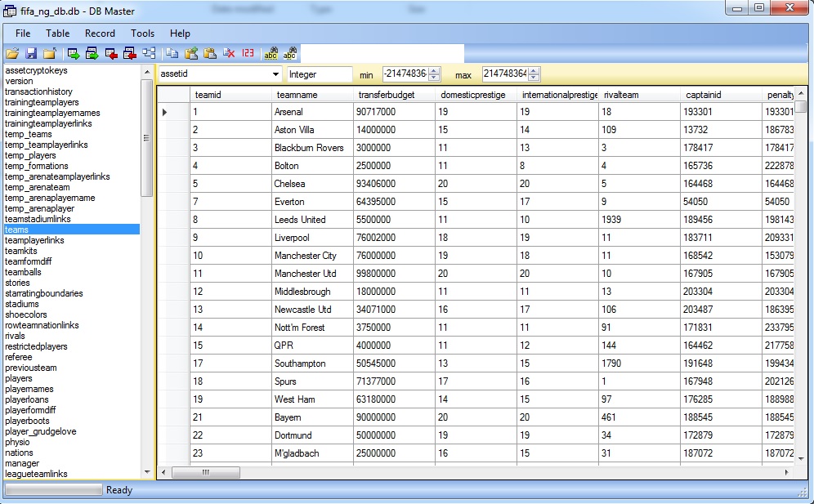
Task: Decrease the max value with down arrow
Action: (534, 78)
